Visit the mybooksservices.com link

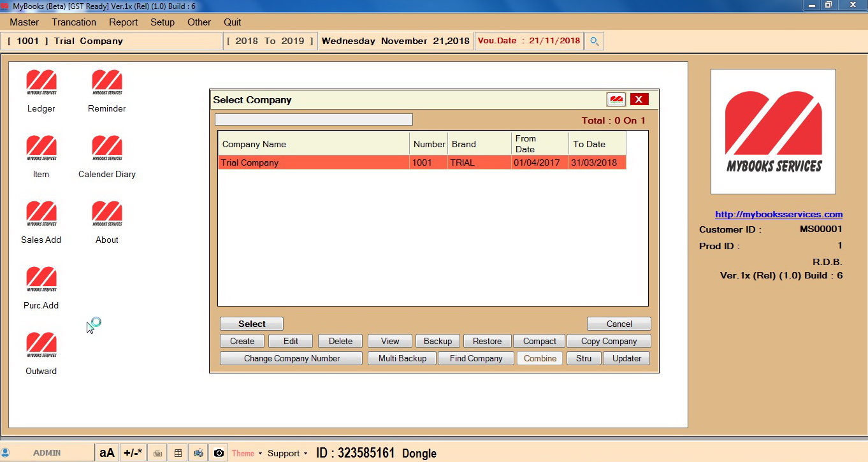[x=778, y=215]
